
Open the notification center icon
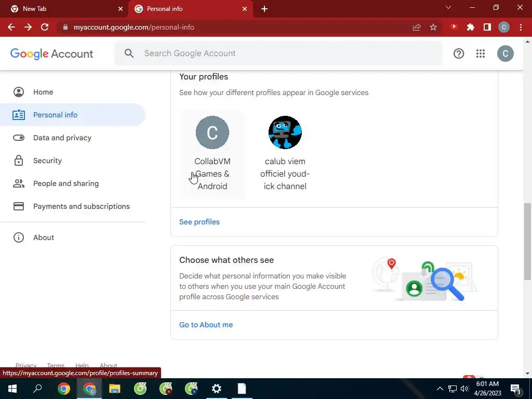516,389
